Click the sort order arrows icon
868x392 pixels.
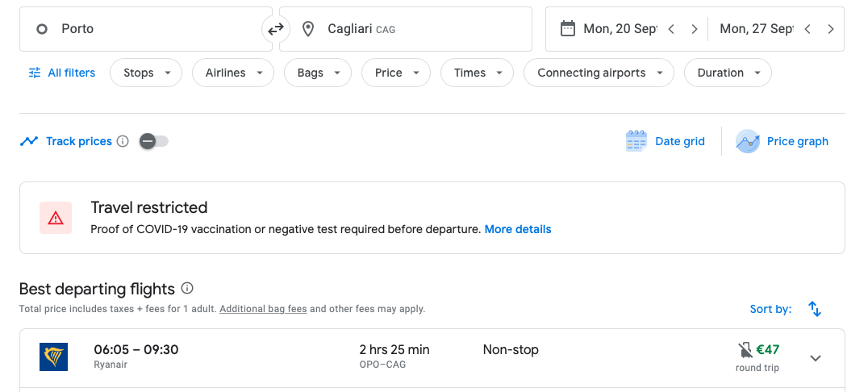(814, 309)
